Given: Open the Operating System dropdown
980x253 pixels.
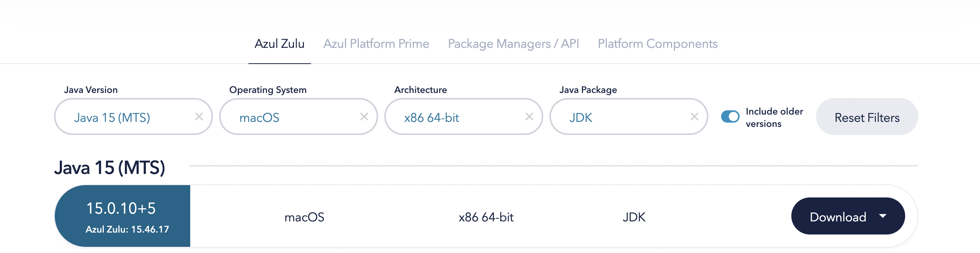Looking at the screenshot, I should pos(299,116).
